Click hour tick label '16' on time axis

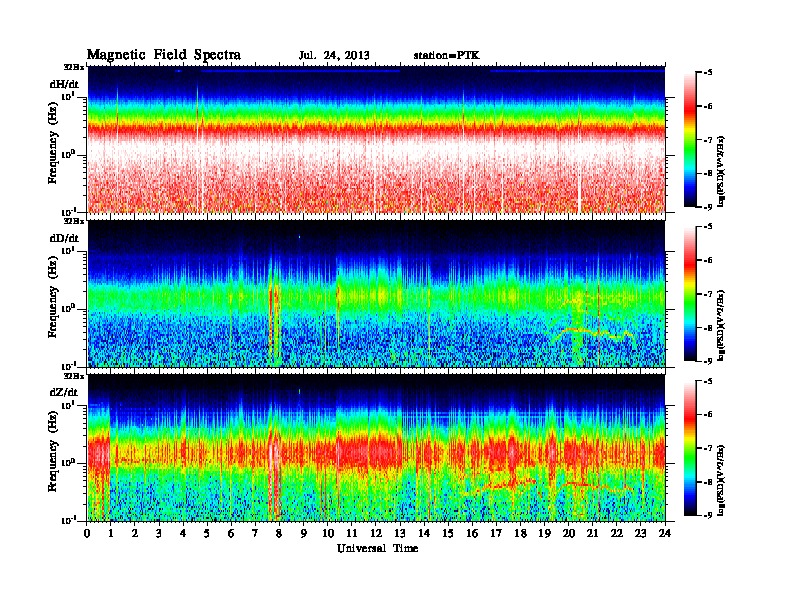[x=472, y=533]
